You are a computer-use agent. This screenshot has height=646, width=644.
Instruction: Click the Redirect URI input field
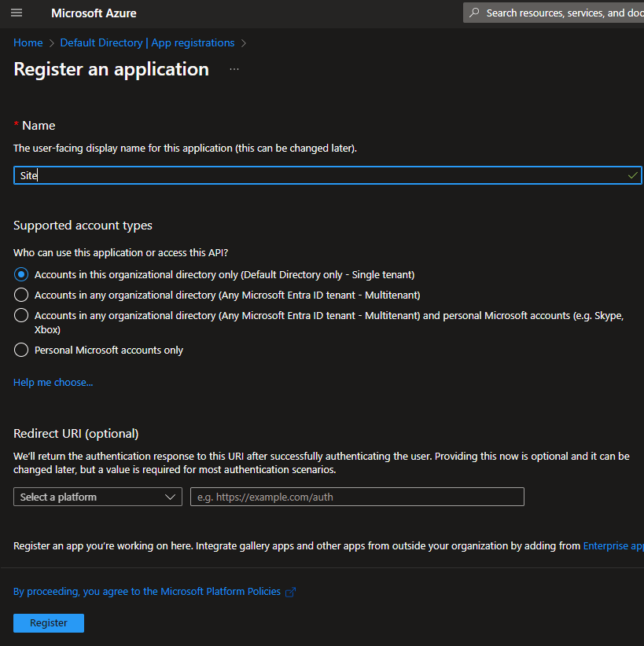357,497
